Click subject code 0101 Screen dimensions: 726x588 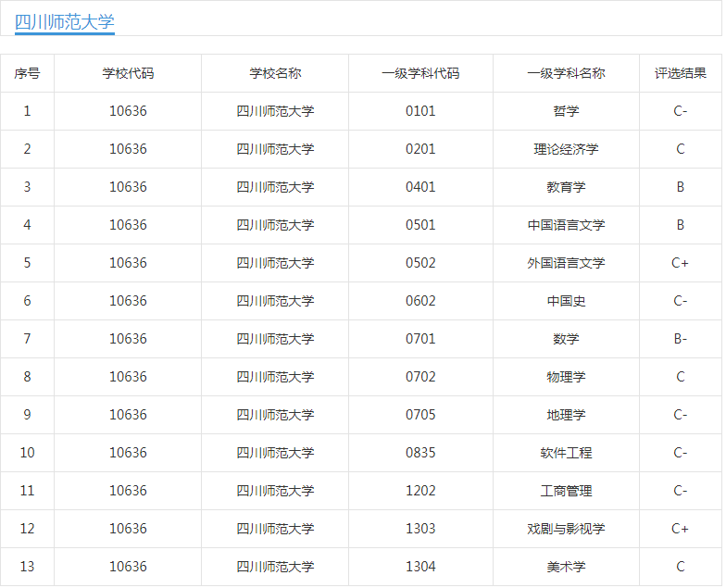[x=420, y=111]
